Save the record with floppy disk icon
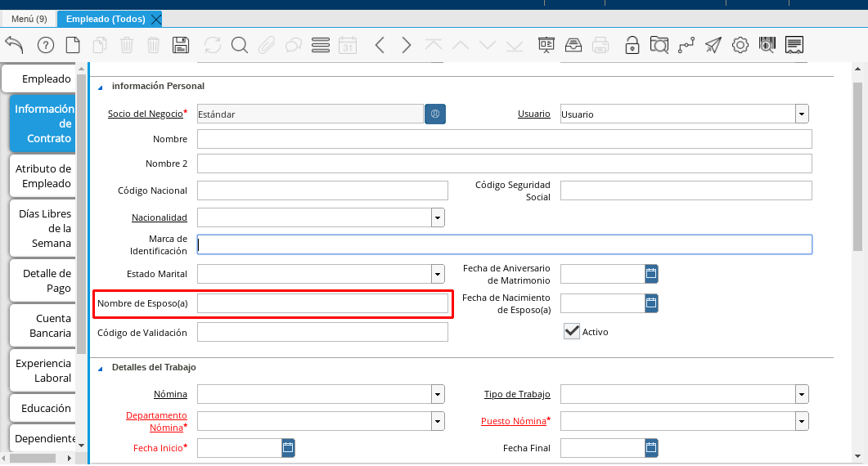This screenshot has height=466, width=868. tap(181, 45)
